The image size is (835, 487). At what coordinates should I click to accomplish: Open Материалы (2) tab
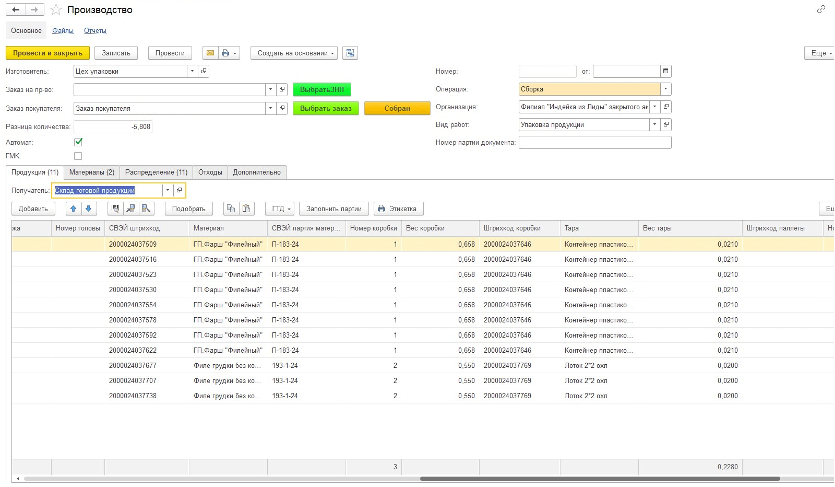coord(92,172)
